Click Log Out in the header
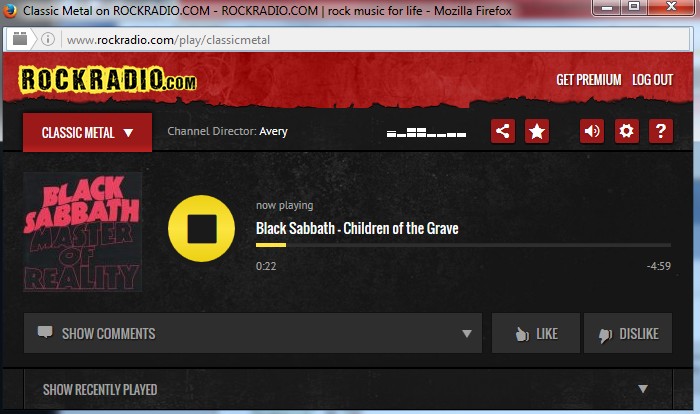 click(x=652, y=80)
